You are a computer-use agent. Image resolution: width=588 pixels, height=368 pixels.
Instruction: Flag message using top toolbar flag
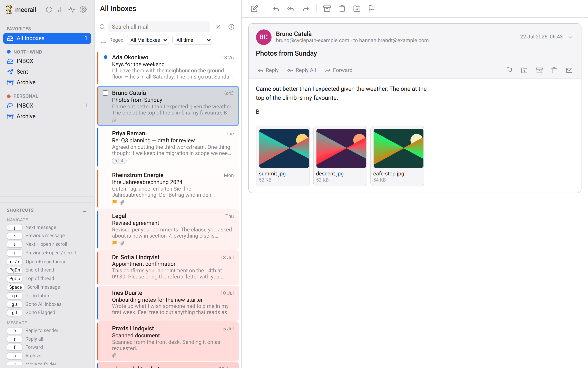372,9
